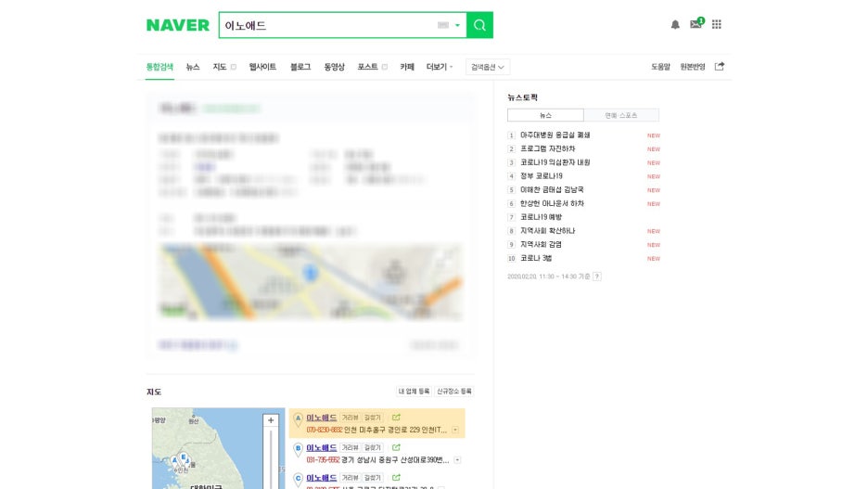Zoom in the map with plus button

pyautogui.click(x=271, y=420)
